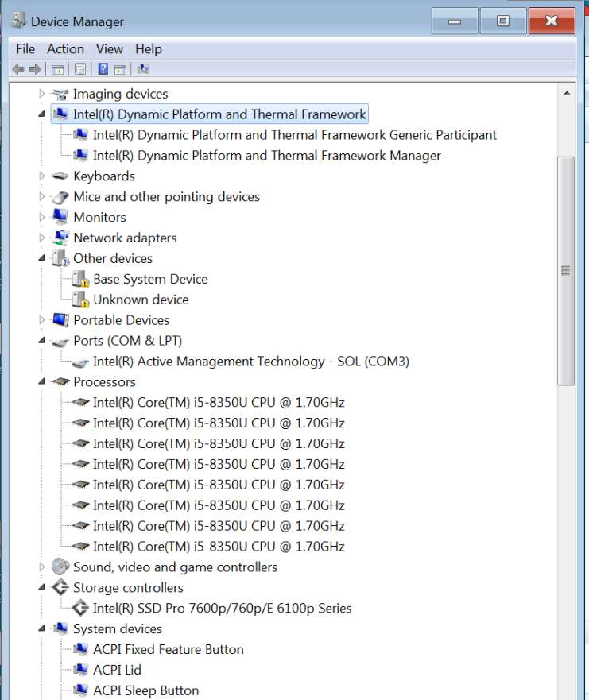The image size is (589, 700).
Task: Collapse Intel(R) Dynamic Platform and Thermal Framework node
Action: [41, 114]
